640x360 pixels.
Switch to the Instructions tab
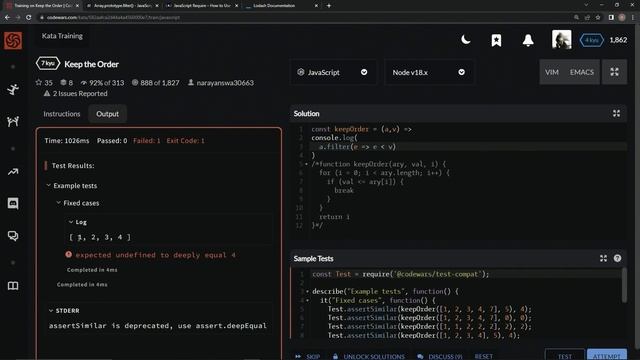tap(62, 114)
